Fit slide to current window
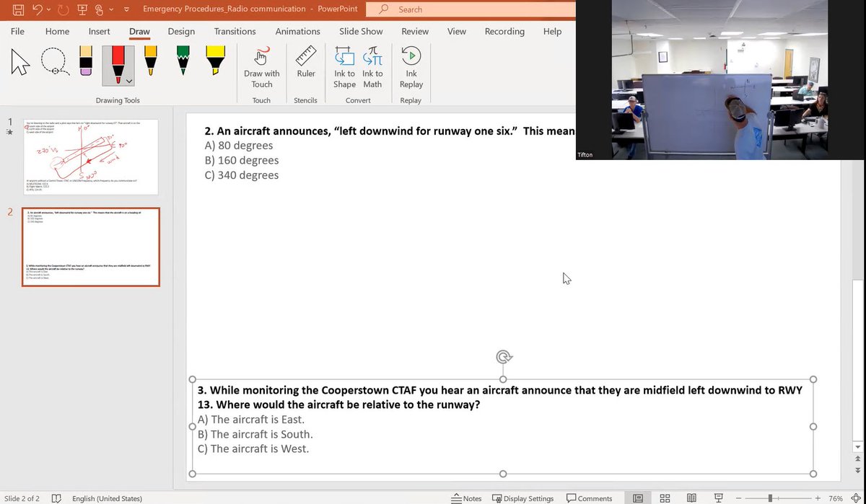 point(854,498)
